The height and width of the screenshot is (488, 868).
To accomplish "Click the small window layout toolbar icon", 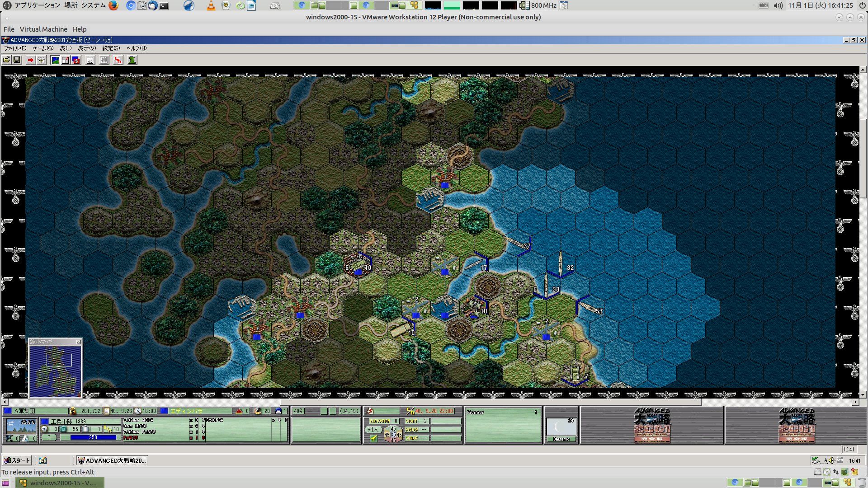I will tap(66, 60).
